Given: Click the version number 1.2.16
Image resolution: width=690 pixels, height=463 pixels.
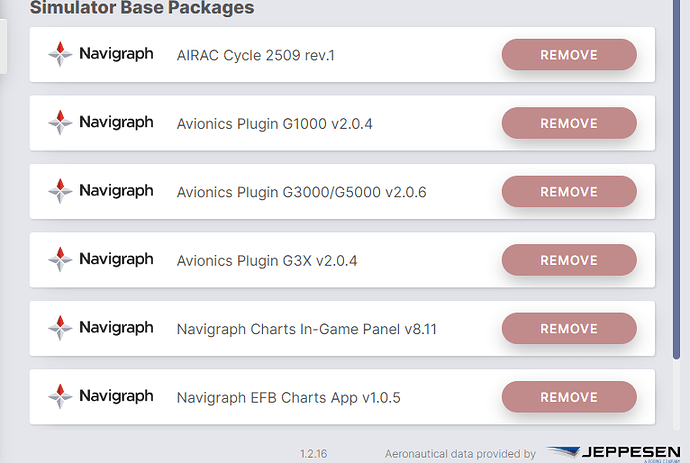Looking at the screenshot, I should point(314,454).
